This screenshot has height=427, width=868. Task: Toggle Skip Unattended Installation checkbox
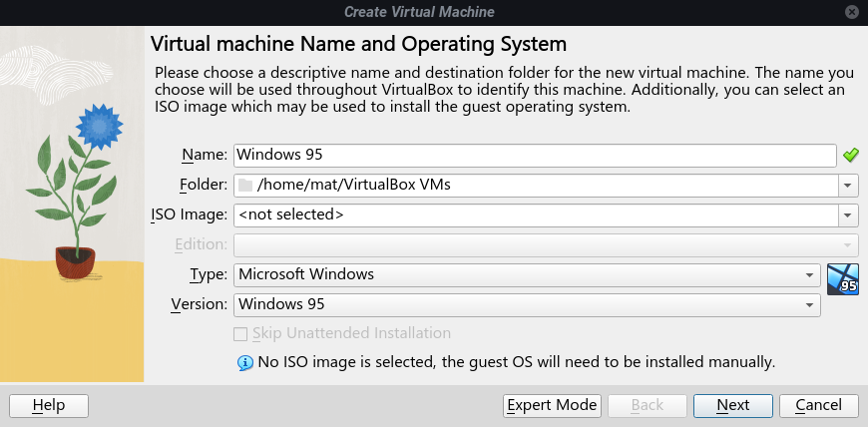(240, 333)
